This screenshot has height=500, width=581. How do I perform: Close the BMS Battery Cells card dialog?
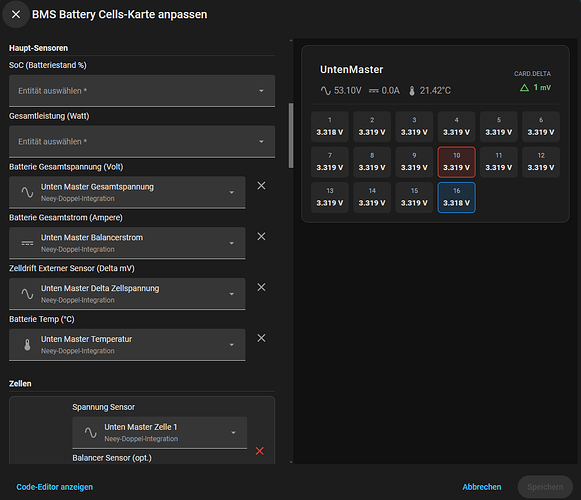[x=16, y=14]
